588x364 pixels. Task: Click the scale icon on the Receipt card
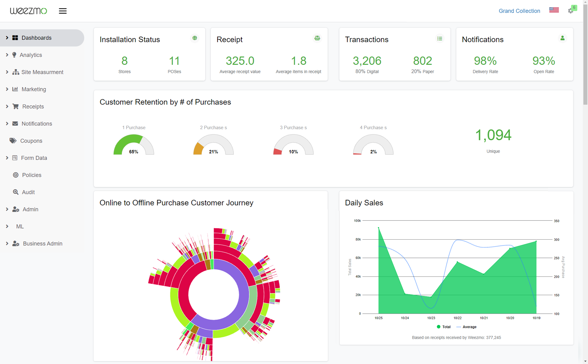click(317, 38)
